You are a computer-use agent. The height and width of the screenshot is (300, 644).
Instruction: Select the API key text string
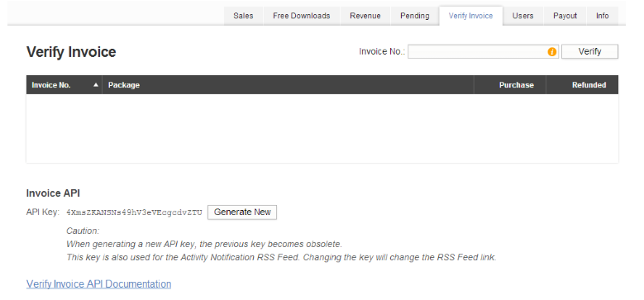(134, 212)
